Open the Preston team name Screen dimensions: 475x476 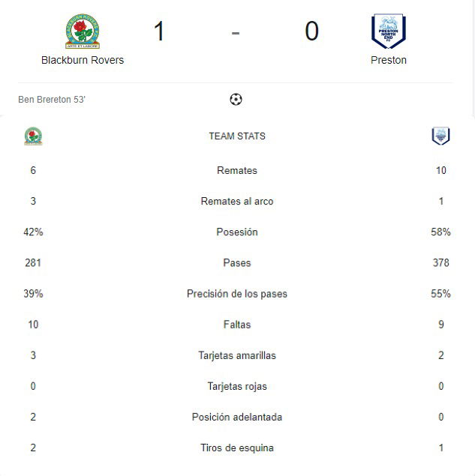pyautogui.click(x=389, y=60)
